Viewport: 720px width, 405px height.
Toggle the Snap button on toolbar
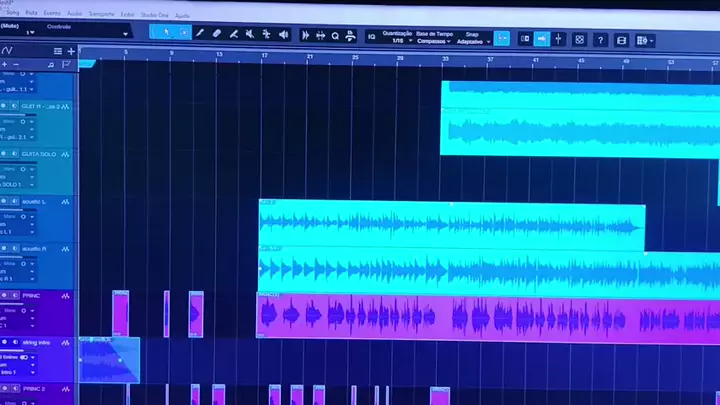(501, 38)
